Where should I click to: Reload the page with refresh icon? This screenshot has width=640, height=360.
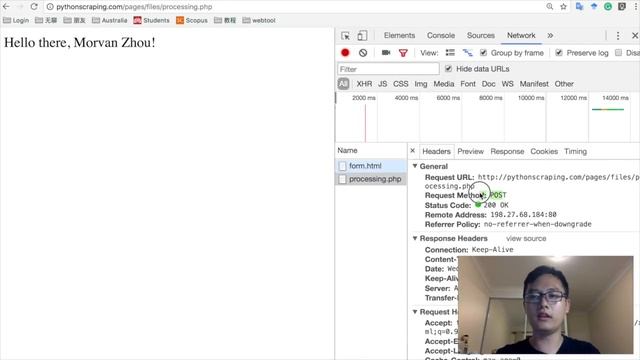pos(34,7)
